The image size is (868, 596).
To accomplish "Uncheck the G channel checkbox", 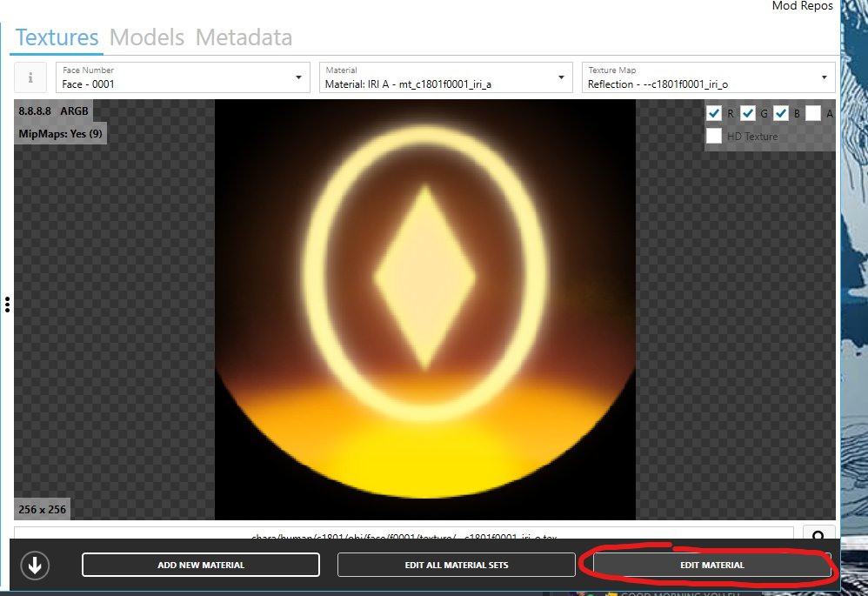I will click(747, 114).
